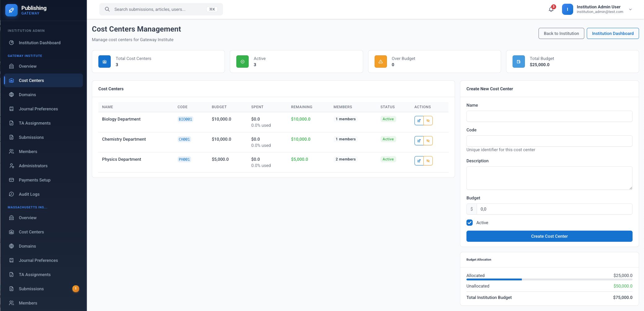644x311 pixels.
Task: Click the Create Cost Center button
Action: [549, 236]
